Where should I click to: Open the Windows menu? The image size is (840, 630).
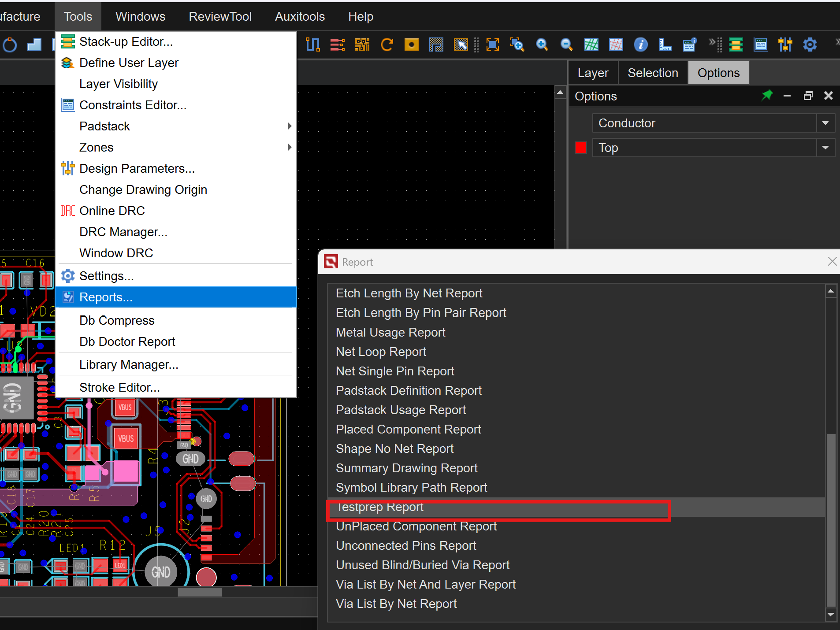tap(140, 16)
